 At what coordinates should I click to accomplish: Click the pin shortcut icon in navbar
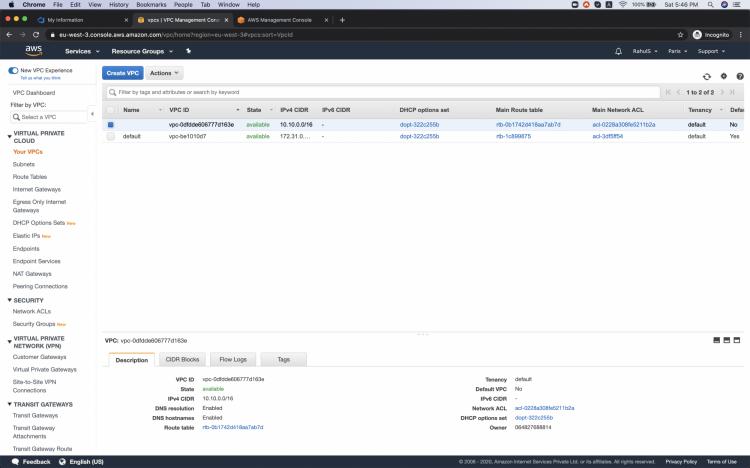pos(188,51)
